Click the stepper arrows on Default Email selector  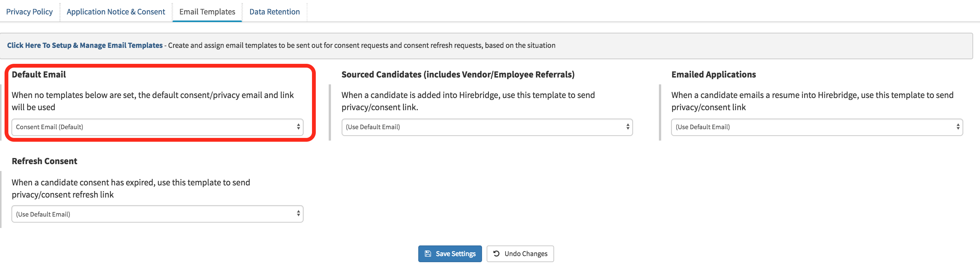298,127
